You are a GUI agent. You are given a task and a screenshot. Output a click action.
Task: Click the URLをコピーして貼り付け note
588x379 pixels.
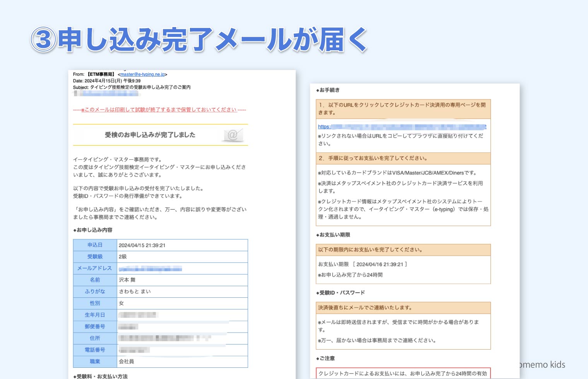[401, 140]
